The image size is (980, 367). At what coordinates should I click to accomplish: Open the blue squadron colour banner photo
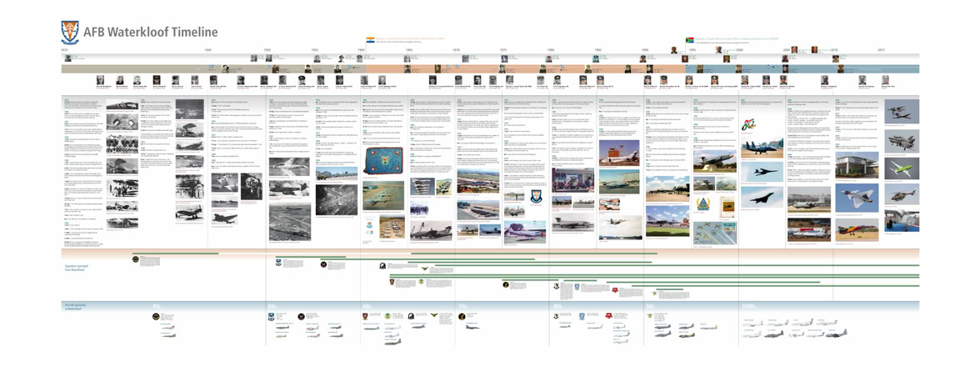pyautogui.click(x=382, y=158)
